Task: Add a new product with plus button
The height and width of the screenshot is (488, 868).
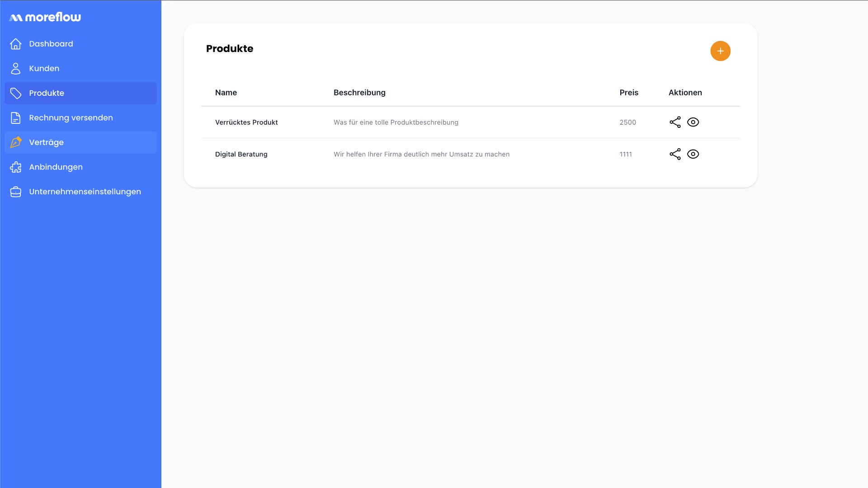Action: coord(720,51)
